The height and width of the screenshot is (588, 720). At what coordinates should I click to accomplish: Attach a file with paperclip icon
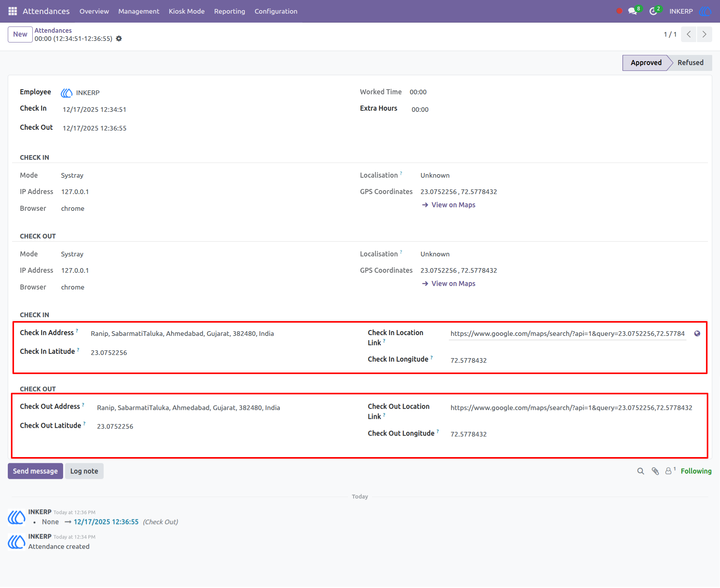pyautogui.click(x=655, y=471)
